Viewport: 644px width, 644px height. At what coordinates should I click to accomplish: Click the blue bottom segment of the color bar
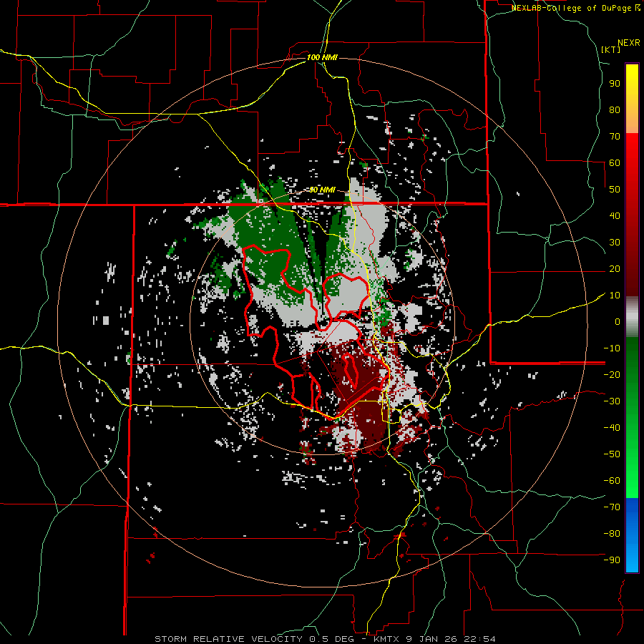(x=632, y=535)
